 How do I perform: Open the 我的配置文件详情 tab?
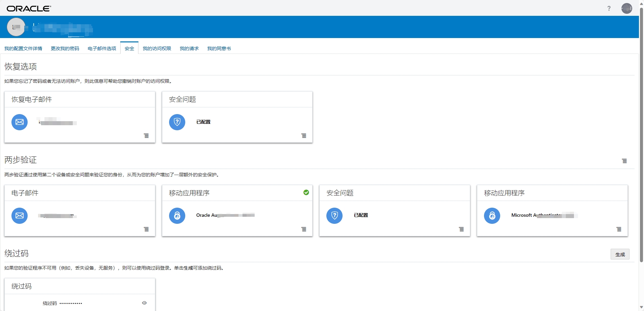coord(23,48)
